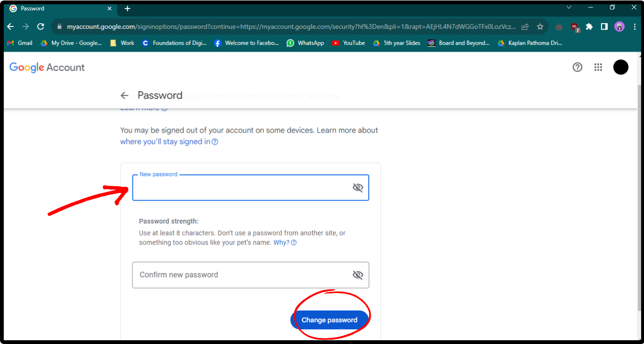Click the Change password button
The image size is (644, 344).
click(329, 320)
